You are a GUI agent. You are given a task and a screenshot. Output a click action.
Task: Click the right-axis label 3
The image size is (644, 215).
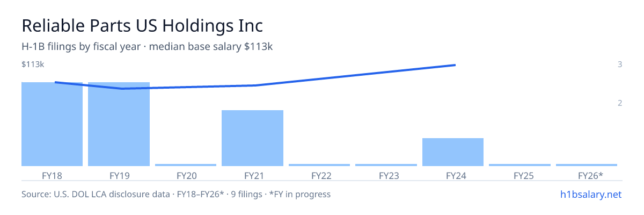pyautogui.click(x=620, y=64)
